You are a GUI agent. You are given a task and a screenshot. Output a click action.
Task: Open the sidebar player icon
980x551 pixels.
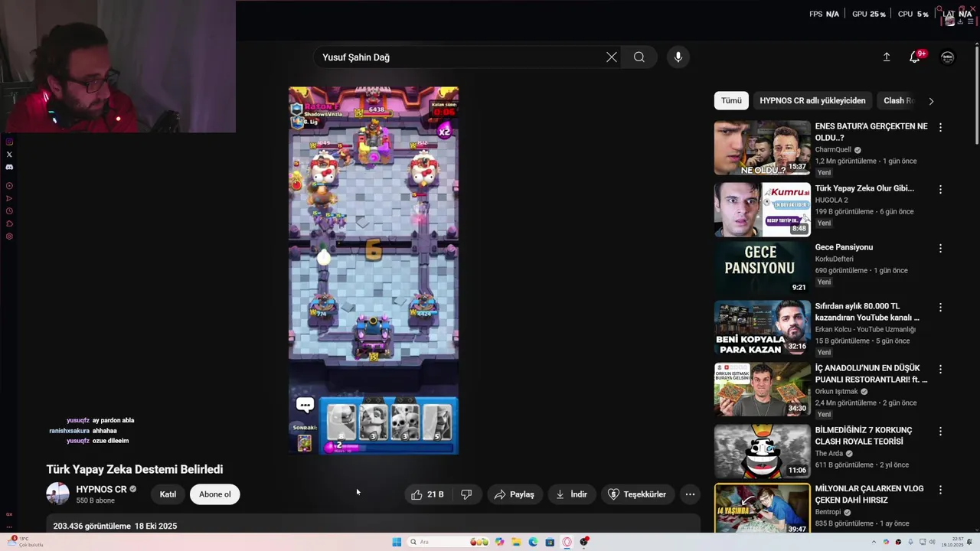point(9,186)
